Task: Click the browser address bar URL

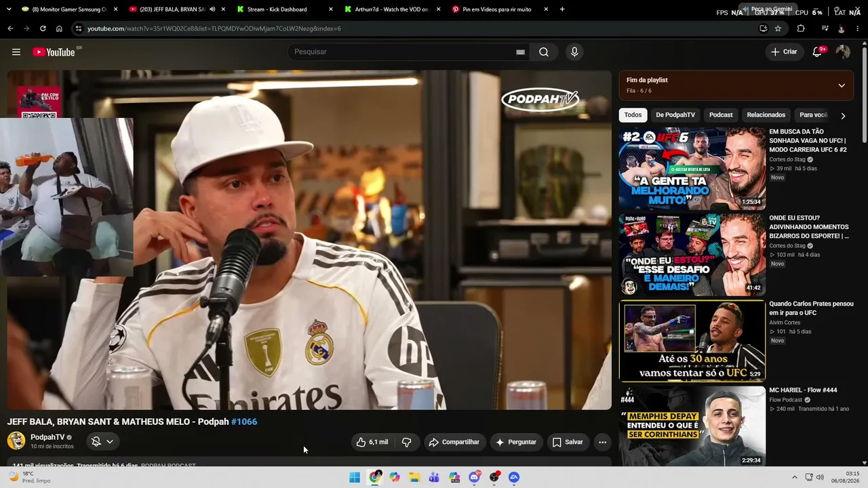Action: coord(214,28)
